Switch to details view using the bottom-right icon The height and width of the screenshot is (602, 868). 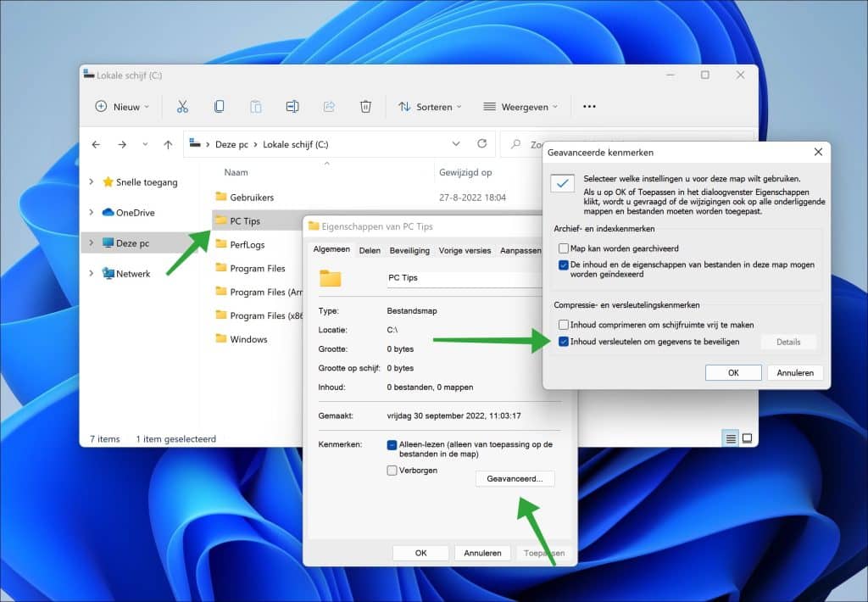pos(730,438)
